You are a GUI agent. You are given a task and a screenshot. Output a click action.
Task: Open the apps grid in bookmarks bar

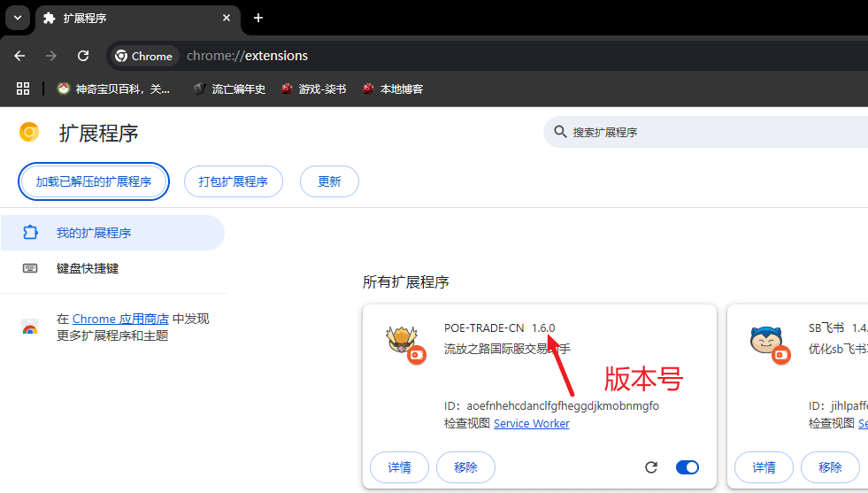click(x=23, y=89)
